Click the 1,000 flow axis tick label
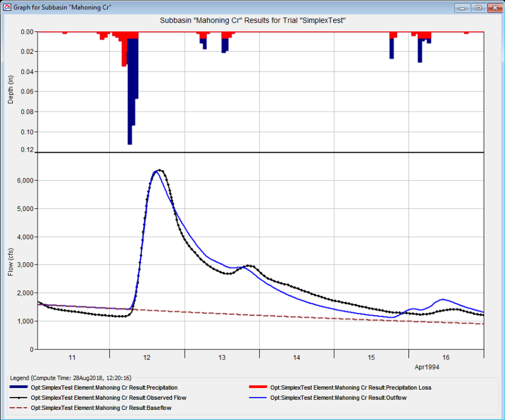Screen dimensions: 505x420 25,321
